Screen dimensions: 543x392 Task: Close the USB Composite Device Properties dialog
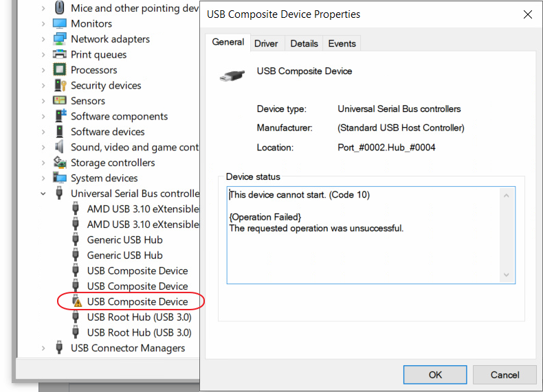tap(528, 14)
